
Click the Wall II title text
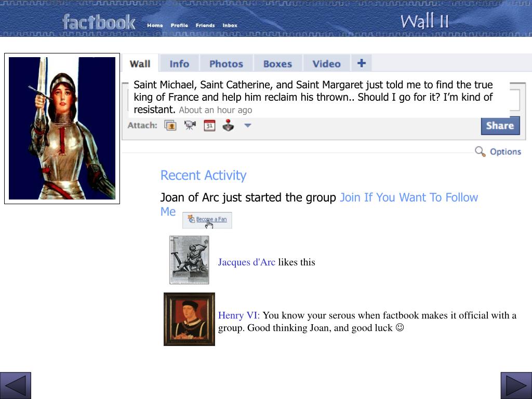click(x=424, y=21)
